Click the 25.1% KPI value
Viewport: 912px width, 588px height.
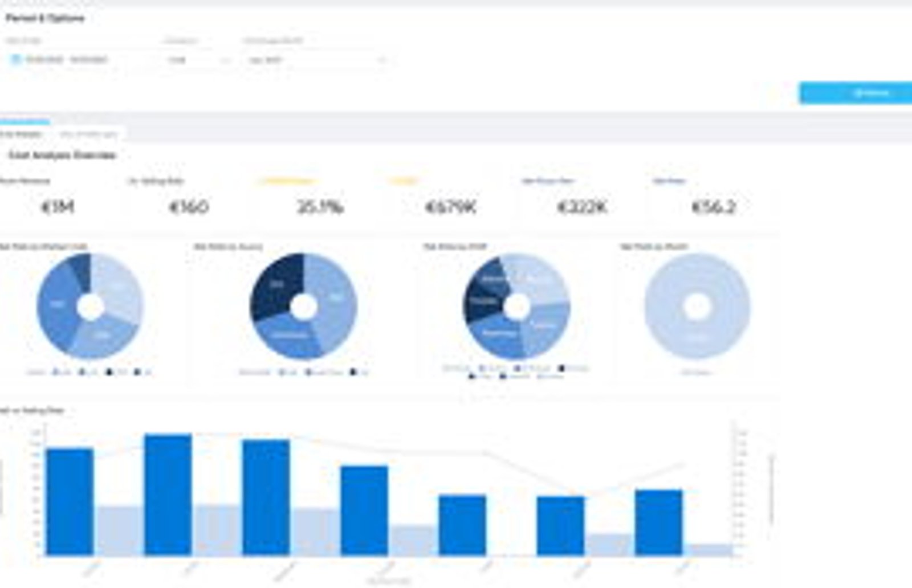pyautogui.click(x=320, y=207)
